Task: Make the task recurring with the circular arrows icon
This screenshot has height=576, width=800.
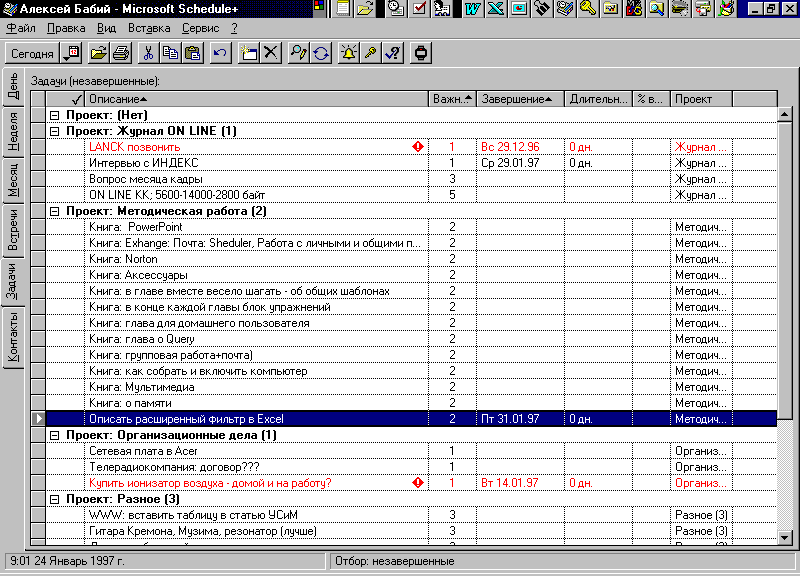Action: pos(321,53)
